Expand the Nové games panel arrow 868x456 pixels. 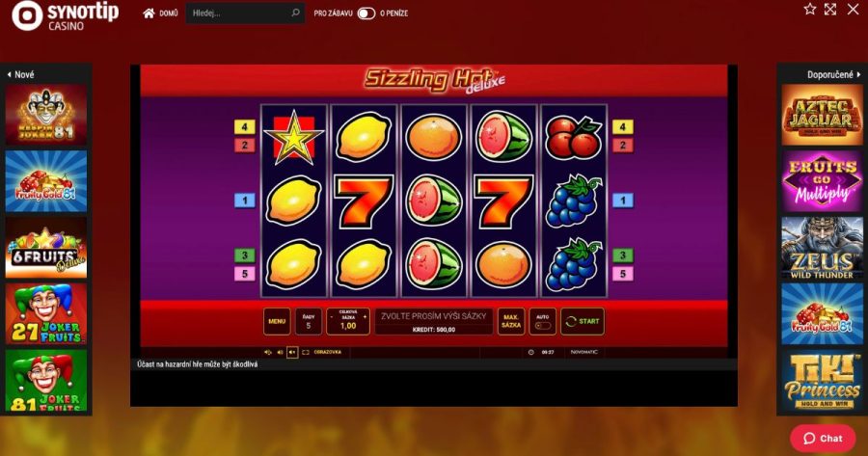pyautogui.click(x=10, y=74)
